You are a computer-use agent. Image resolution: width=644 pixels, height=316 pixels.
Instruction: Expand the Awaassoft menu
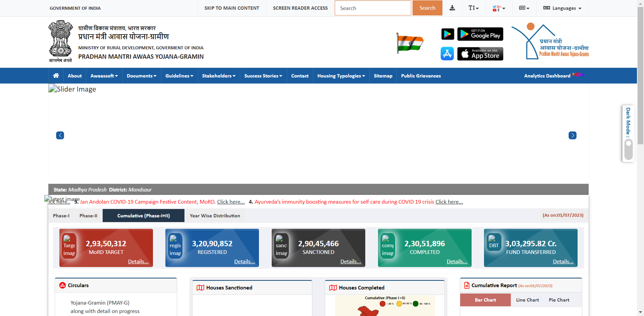(x=104, y=76)
